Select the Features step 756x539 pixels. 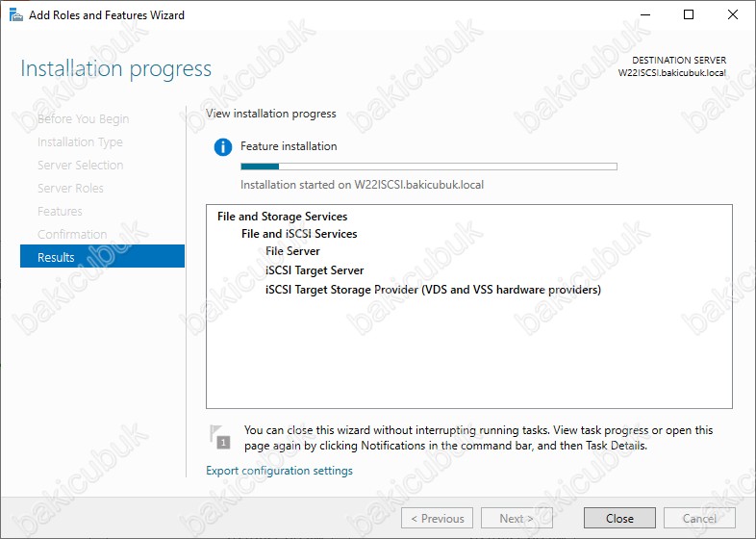[60, 212]
